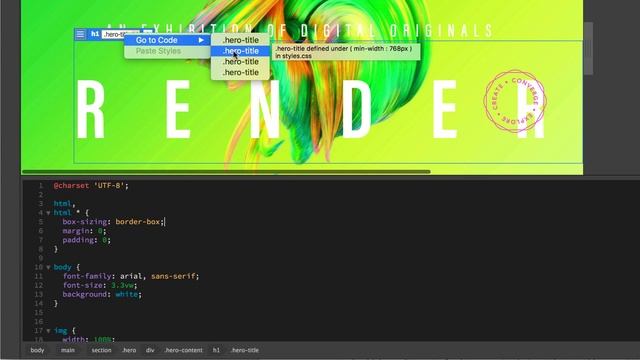Click the margin: 0 declaration

point(84,231)
